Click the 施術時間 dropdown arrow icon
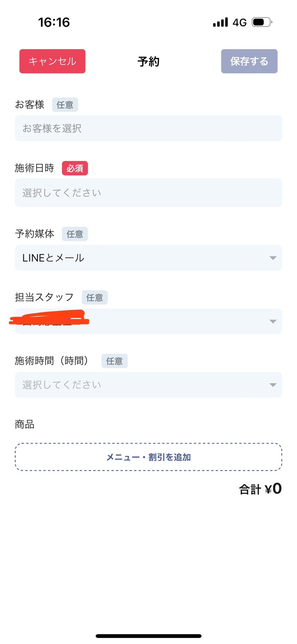The width and height of the screenshot is (297, 644). [273, 385]
